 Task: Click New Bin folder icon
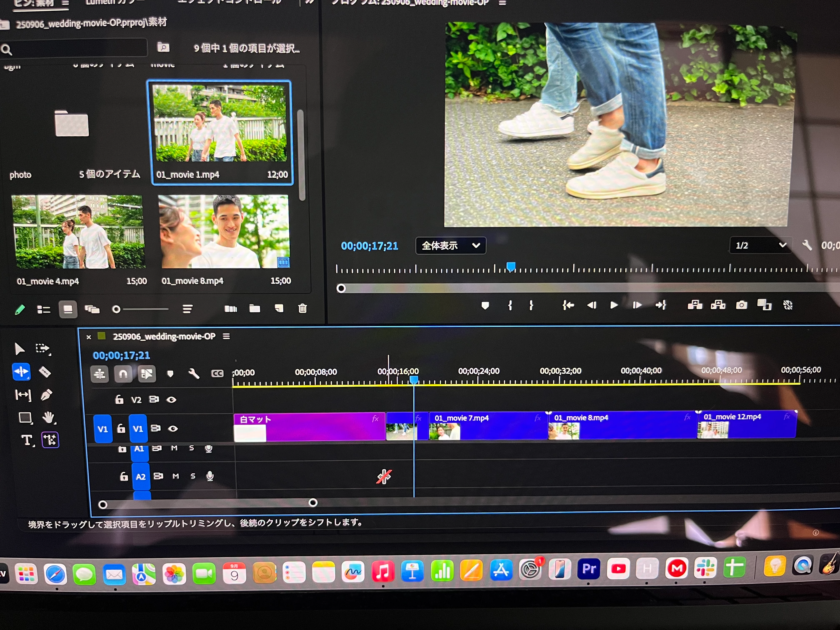(254, 308)
